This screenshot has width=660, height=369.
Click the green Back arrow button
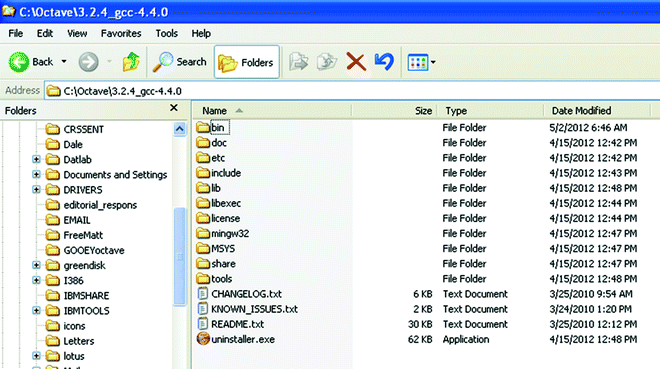coord(19,62)
